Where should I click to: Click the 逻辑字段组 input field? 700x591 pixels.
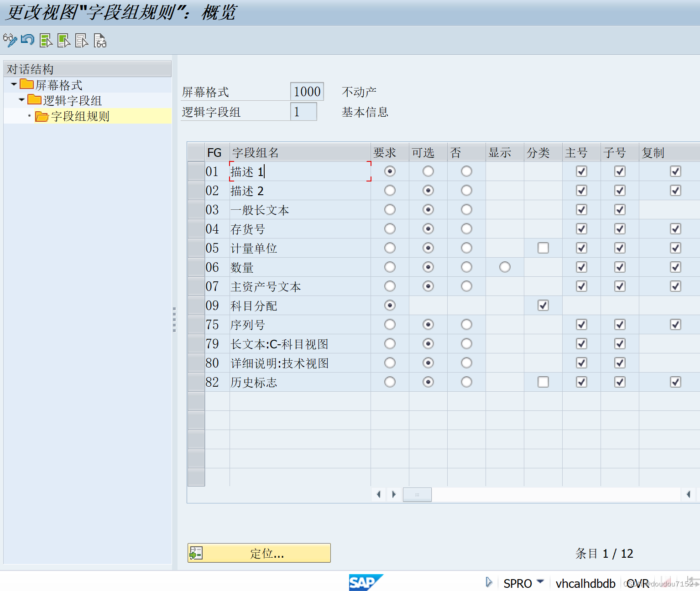point(303,111)
